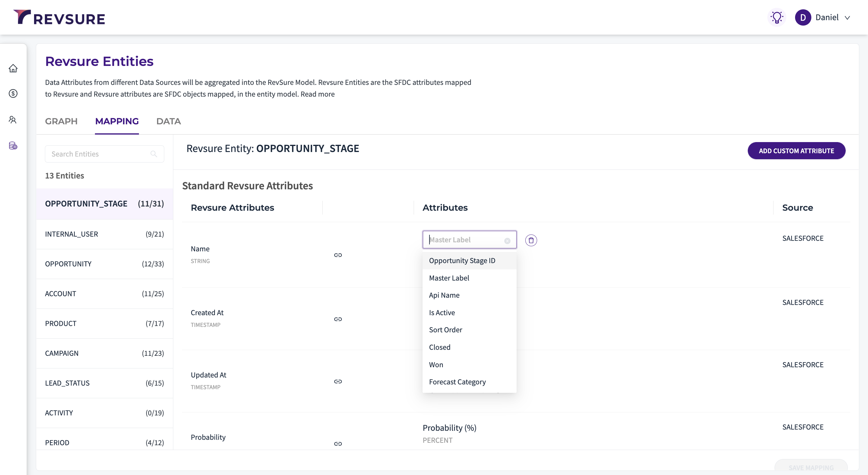Screen dimensions: 868x475
Task: Open the people sidebar icon
Action: (x=13, y=120)
